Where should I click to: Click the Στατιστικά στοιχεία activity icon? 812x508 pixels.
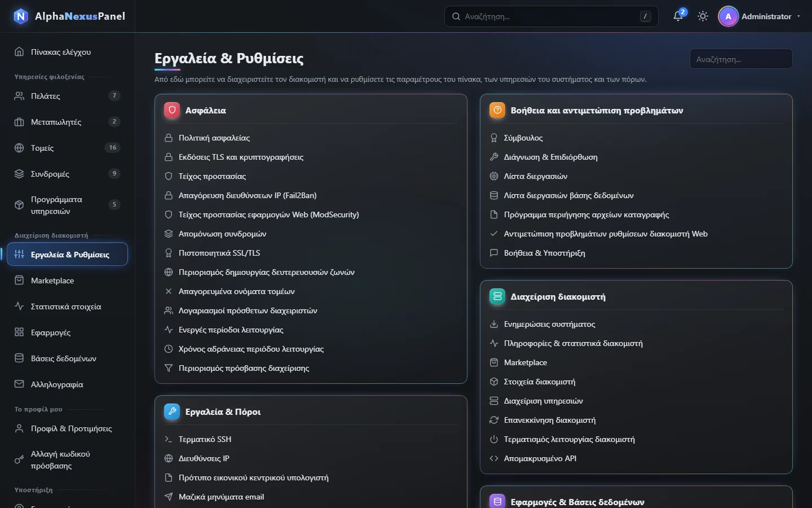[19, 306]
